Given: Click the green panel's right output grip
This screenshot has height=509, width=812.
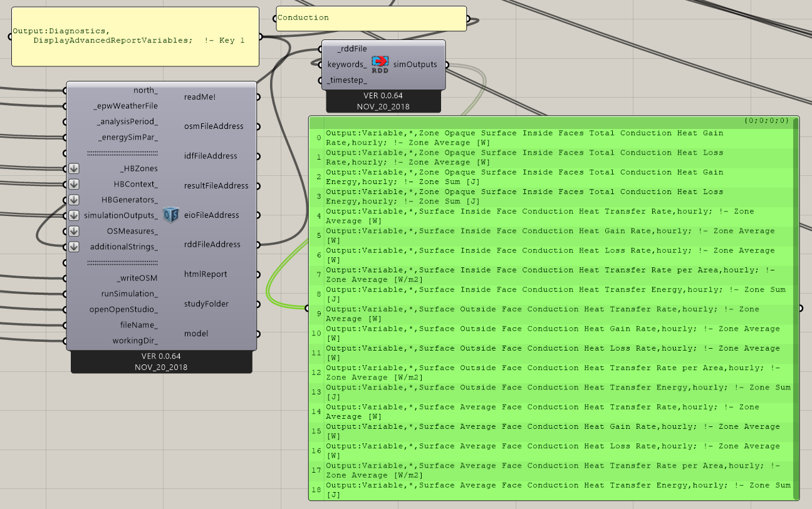Looking at the screenshot, I should coord(801,308).
